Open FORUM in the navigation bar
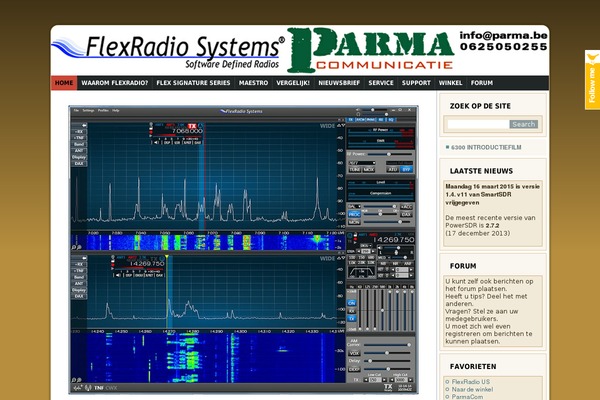The height and width of the screenshot is (400, 600). tap(482, 83)
